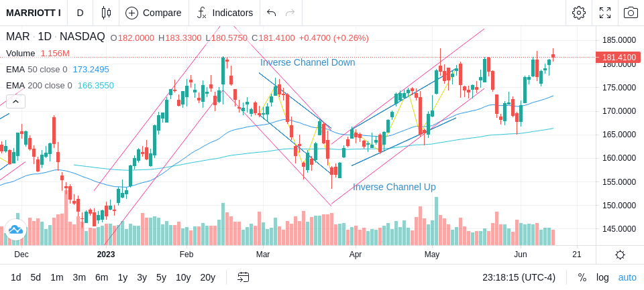The image size is (644, 290).
Task: Select the 1m time range
Action: (56, 278)
